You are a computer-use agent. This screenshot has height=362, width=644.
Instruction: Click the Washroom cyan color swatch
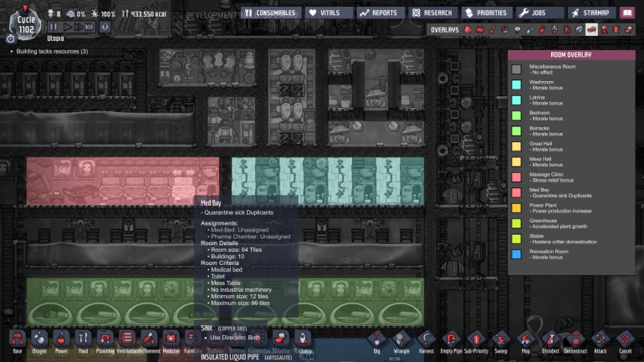coord(516,84)
